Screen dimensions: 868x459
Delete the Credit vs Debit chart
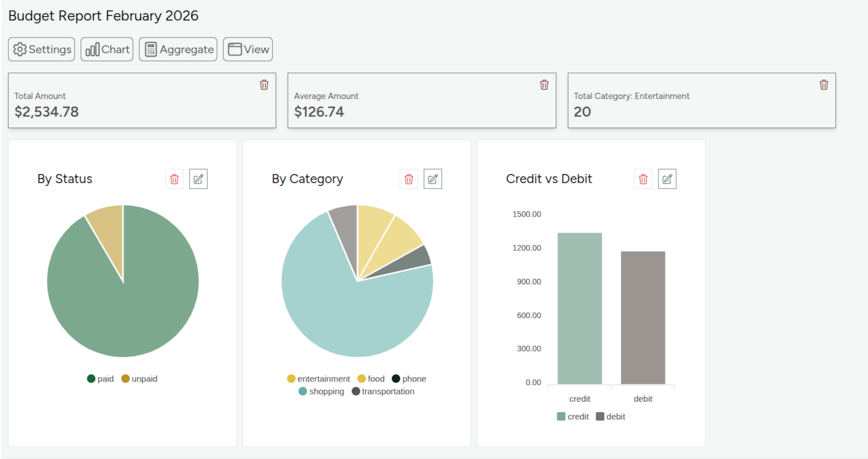(x=643, y=179)
